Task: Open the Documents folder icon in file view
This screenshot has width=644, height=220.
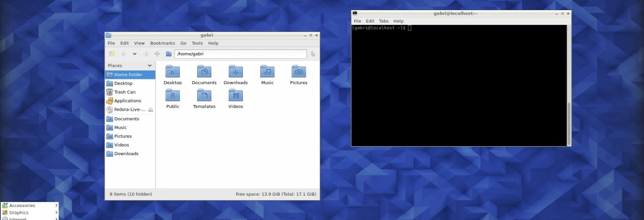Action: [204, 72]
